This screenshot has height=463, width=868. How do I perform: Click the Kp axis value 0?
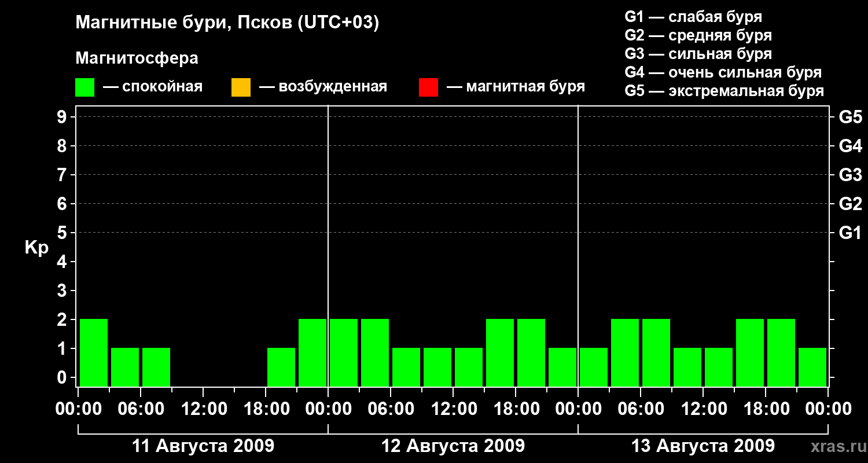tap(63, 377)
